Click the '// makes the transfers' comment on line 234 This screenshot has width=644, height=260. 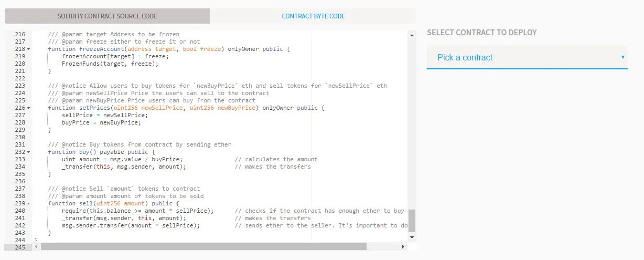pos(273,167)
